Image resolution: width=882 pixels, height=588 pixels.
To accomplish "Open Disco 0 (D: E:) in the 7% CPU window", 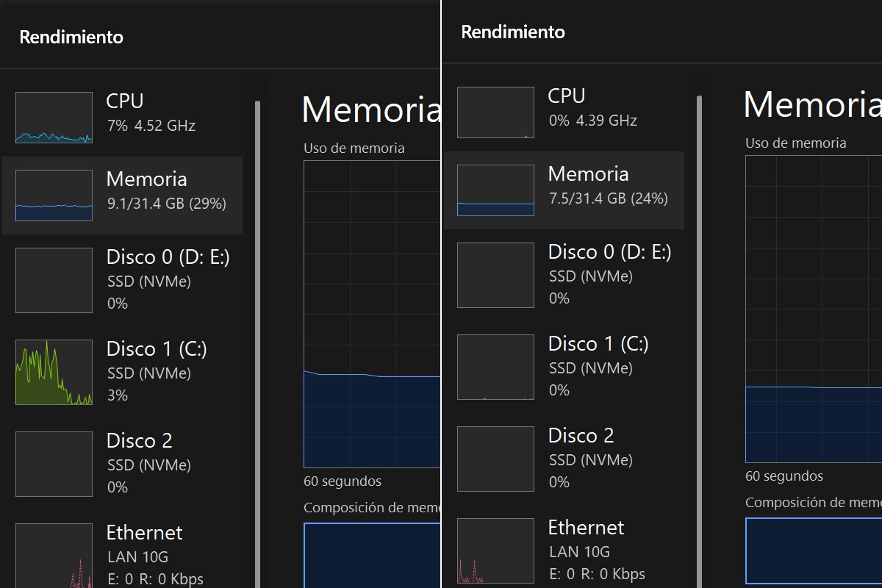I will coord(122,280).
